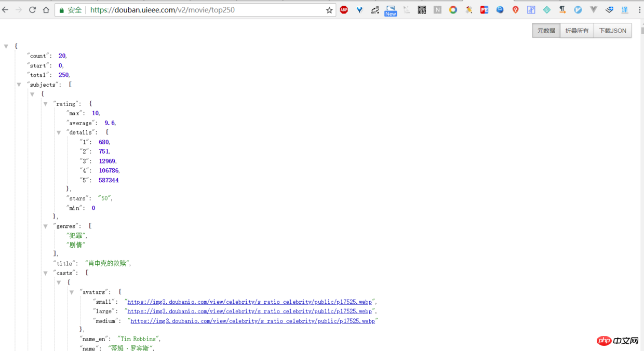This screenshot has width=644, height=351.
Task: Click the "max" value 10
Action: coord(96,113)
